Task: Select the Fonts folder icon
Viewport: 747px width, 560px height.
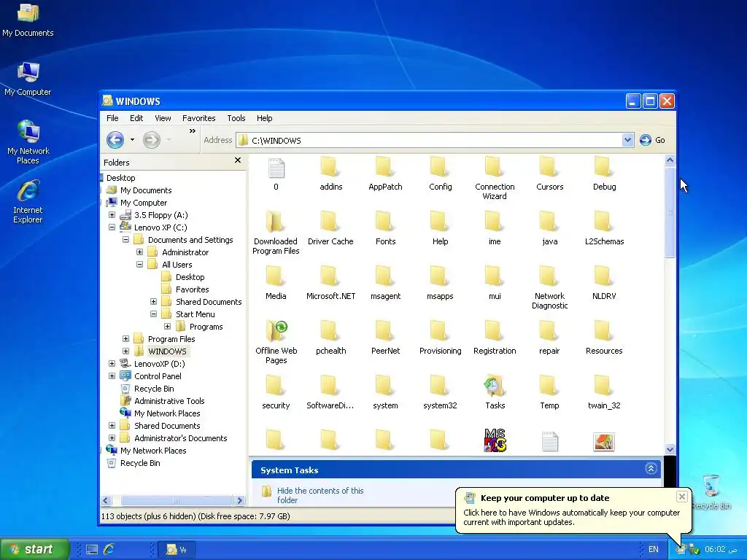Action: [384, 222]
